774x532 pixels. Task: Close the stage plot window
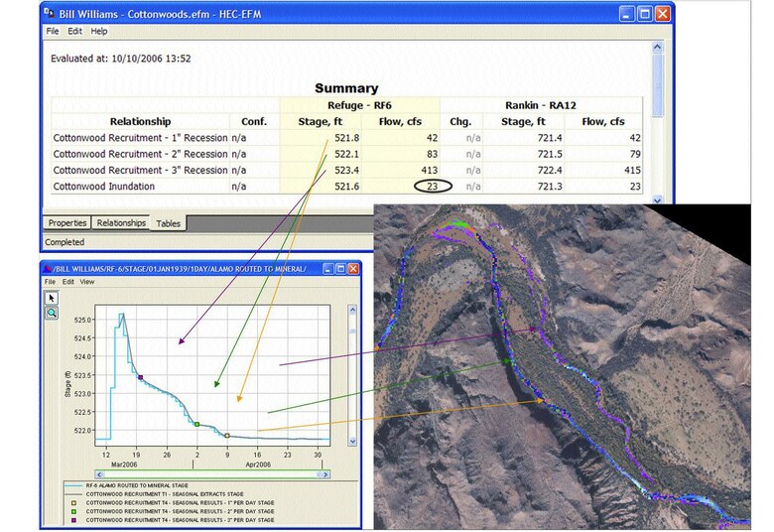click(353, 269)
